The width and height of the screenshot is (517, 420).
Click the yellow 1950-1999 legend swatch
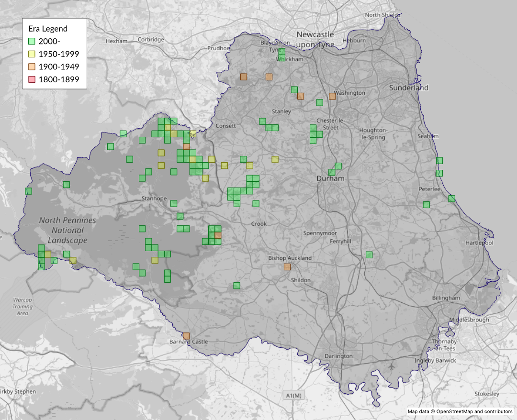(x=32, y=54)
